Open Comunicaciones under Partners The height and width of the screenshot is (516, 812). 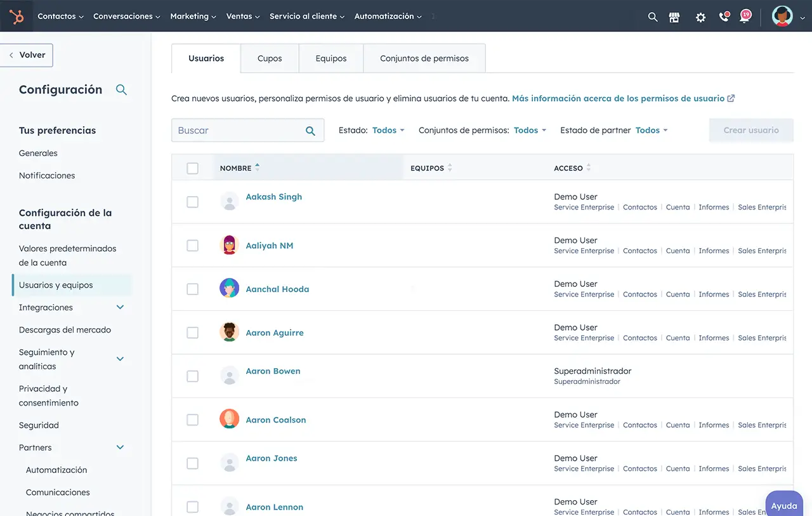(58, 493)
